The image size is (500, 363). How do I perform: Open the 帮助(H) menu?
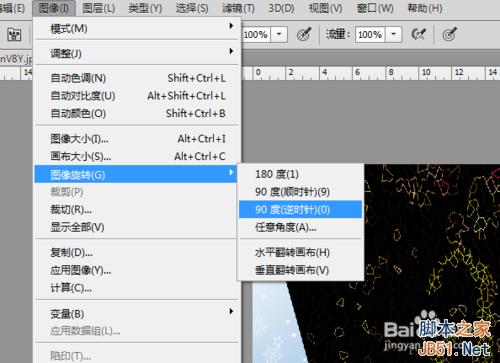(x=425, y=8)
